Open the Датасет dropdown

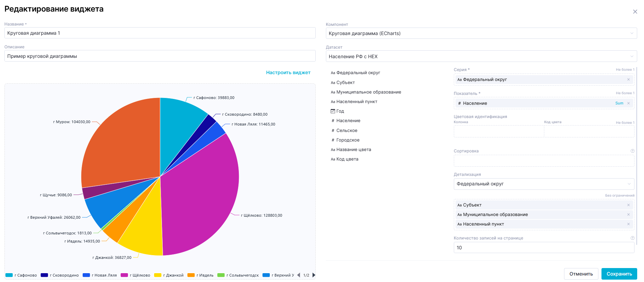click(481, 56)
